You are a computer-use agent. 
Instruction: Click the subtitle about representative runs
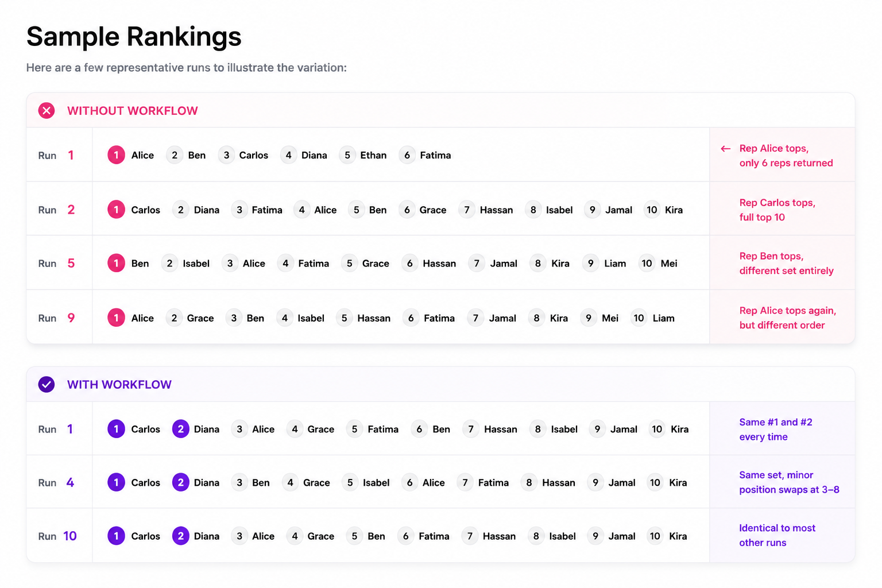coord(187,67)
